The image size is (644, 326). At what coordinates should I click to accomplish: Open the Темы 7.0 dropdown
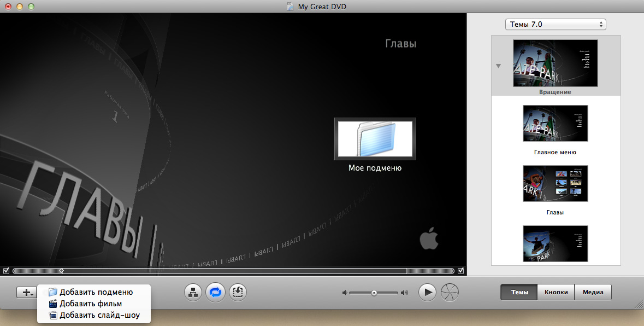[556, 24]
